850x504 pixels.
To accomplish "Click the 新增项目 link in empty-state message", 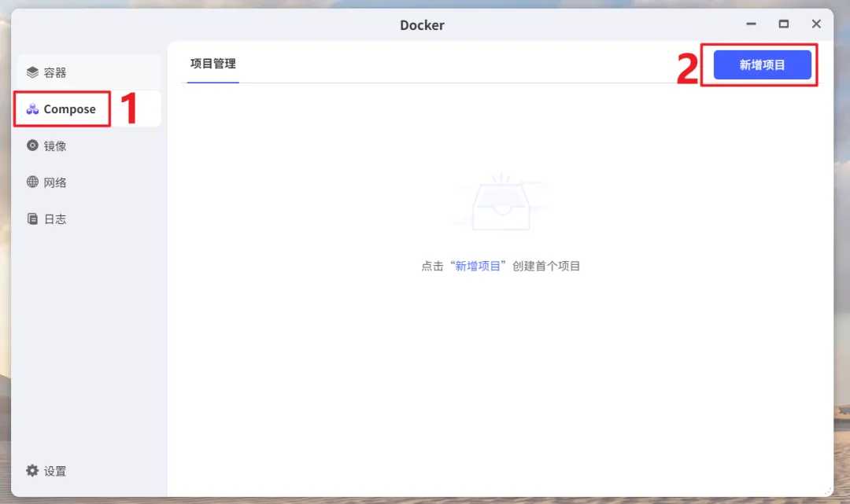I will [x=477, y=266].
